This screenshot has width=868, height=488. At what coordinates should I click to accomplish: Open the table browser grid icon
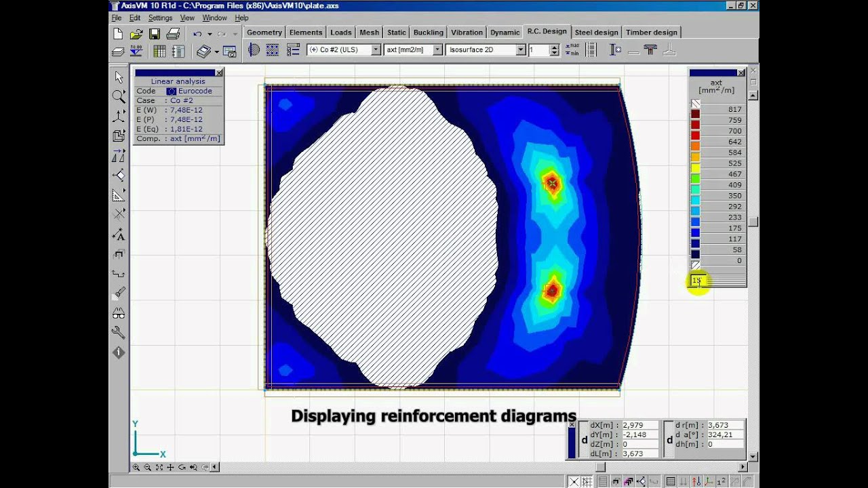pyautogui.click(x=159, y=51)
